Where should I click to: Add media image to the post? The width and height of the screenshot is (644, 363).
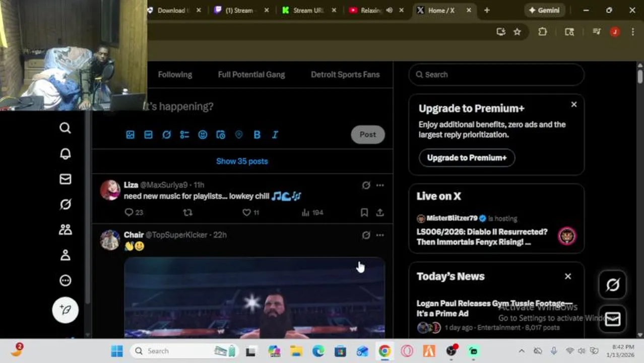pos(130,135)
